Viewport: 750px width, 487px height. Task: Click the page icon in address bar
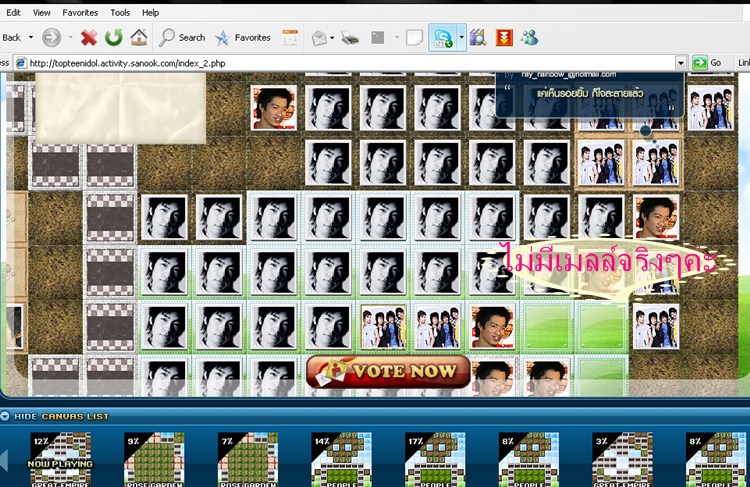point(21,63)
